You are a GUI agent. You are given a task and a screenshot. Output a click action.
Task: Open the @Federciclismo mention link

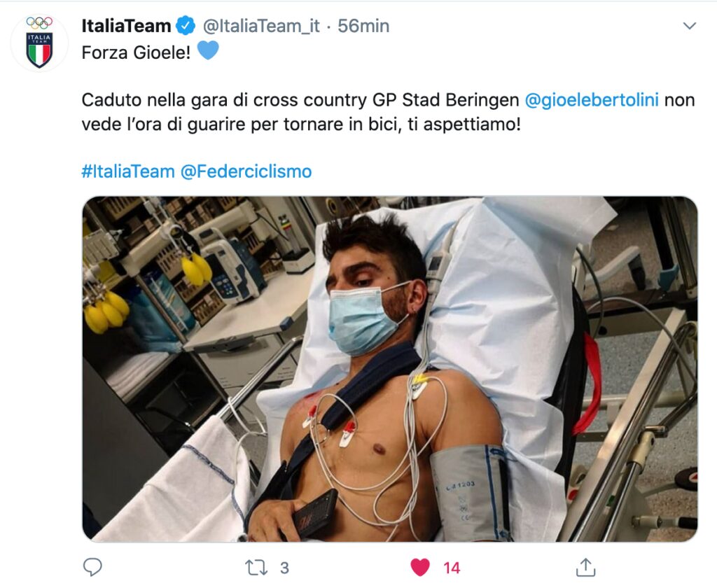coord(246,171)
